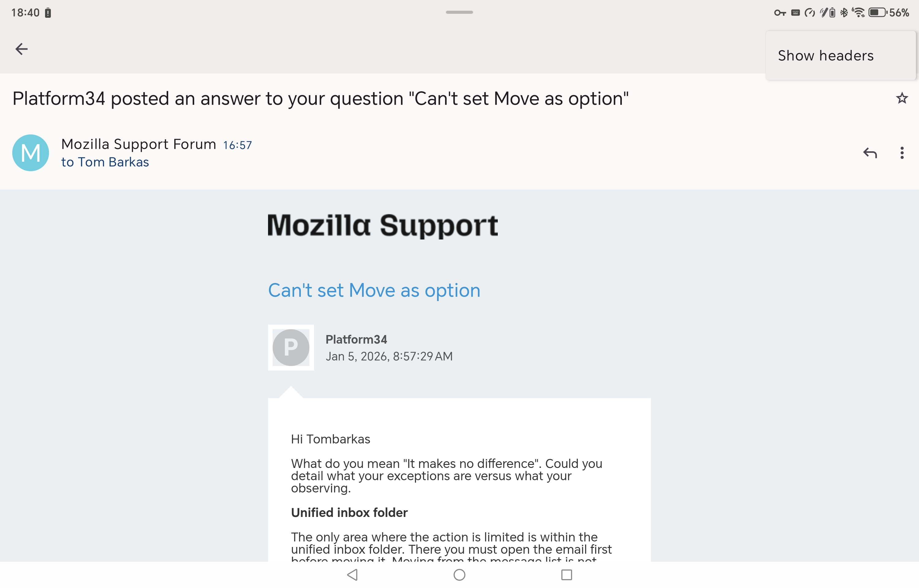
Task: Tap the Mozilla Support Forum sender name
Action: click(138, 144)
